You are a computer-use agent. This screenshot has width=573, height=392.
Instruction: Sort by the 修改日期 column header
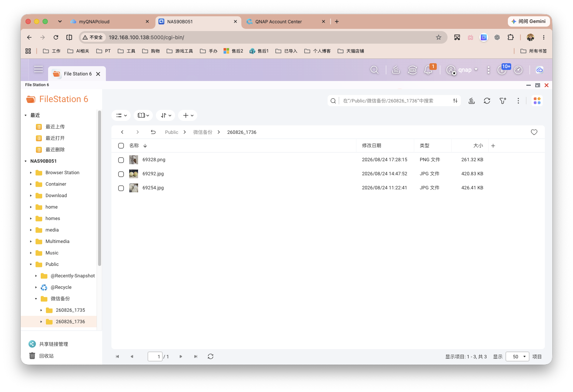(x=372, y=146)
